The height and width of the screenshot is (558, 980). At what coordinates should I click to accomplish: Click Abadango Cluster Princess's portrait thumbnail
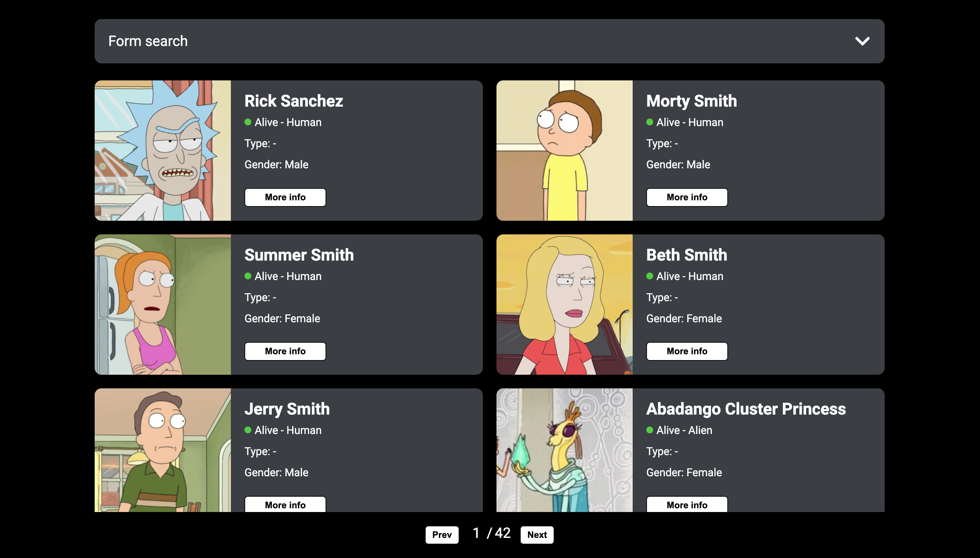[x=565, y=450]
